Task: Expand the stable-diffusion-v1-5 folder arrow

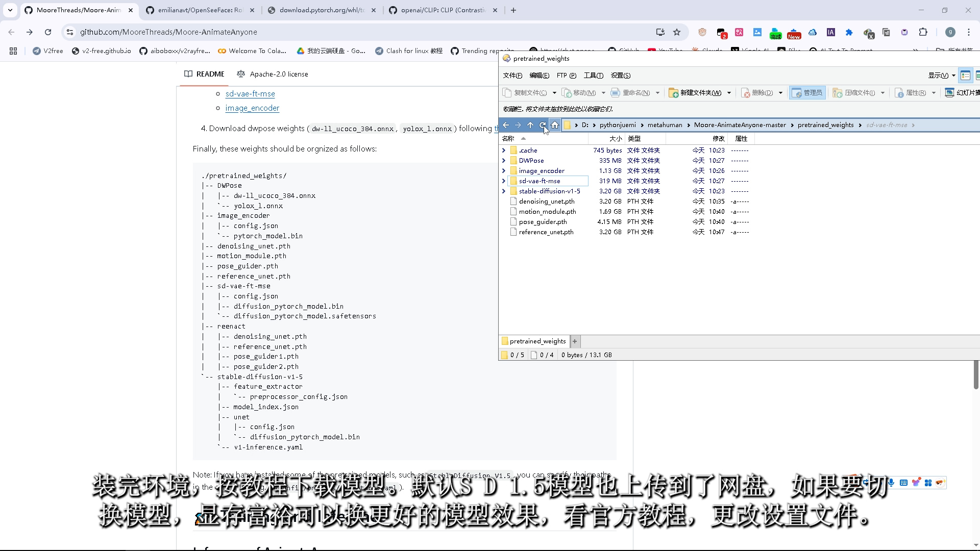Action: click(504, 191)
